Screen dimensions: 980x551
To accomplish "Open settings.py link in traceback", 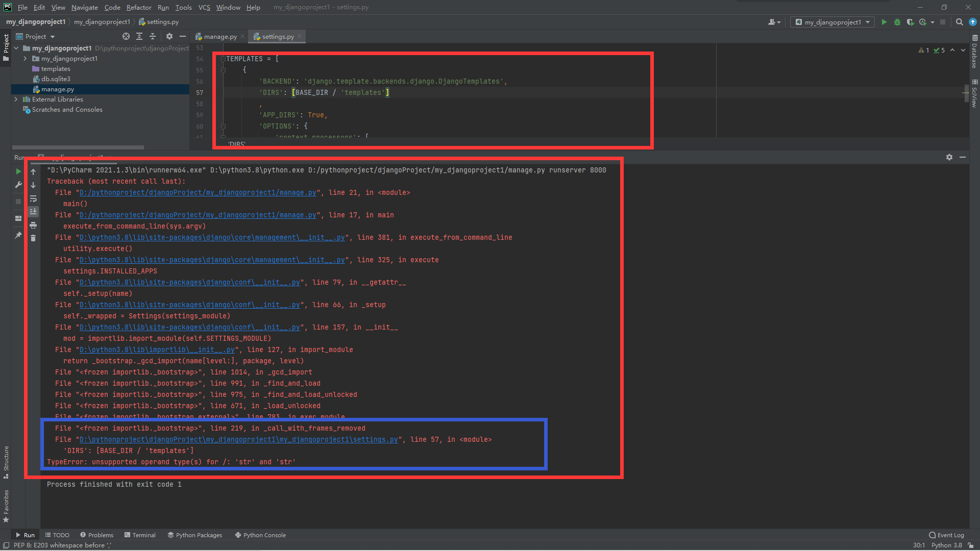I will click(x=238, y=439).
